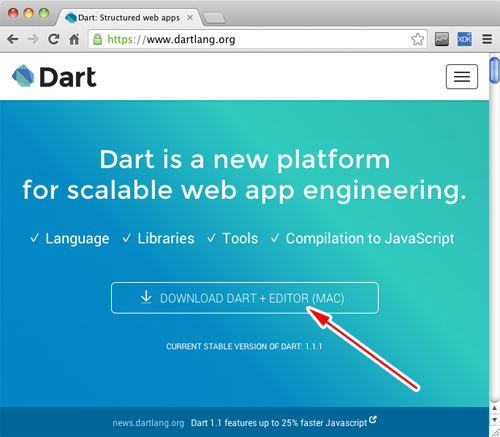Screen dimensions: 500x437
Task: Click the Dart logo in page header
Action: click(x=54, y=77)
